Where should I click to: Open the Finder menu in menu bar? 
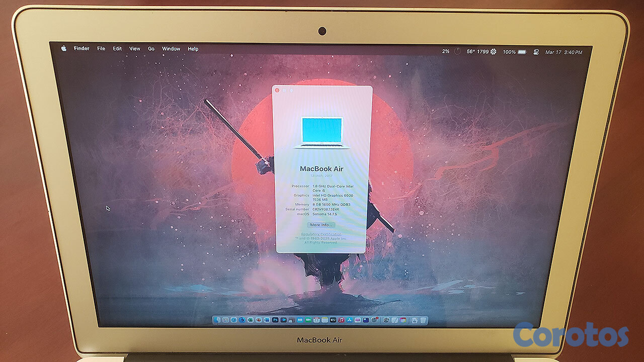point(82,49)
